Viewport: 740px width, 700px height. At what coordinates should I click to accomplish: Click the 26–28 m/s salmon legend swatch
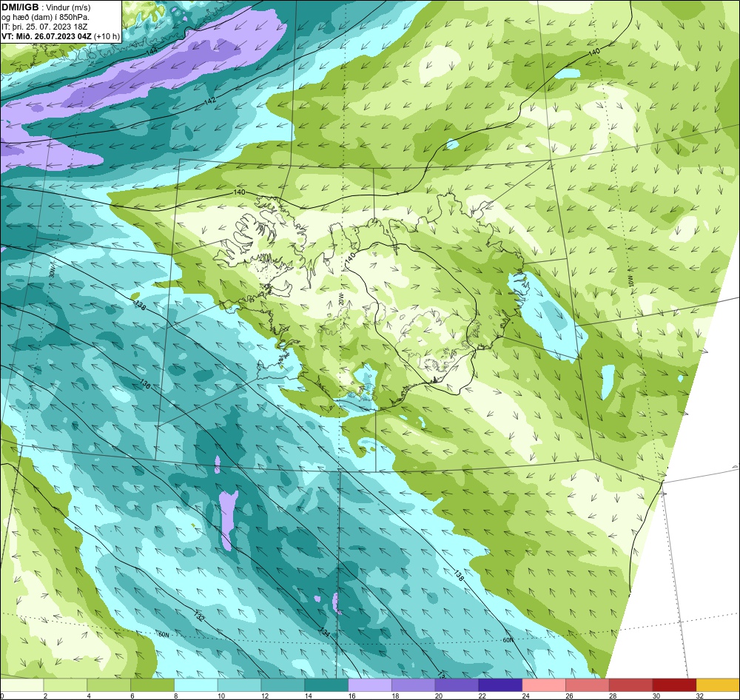point(588,685)
